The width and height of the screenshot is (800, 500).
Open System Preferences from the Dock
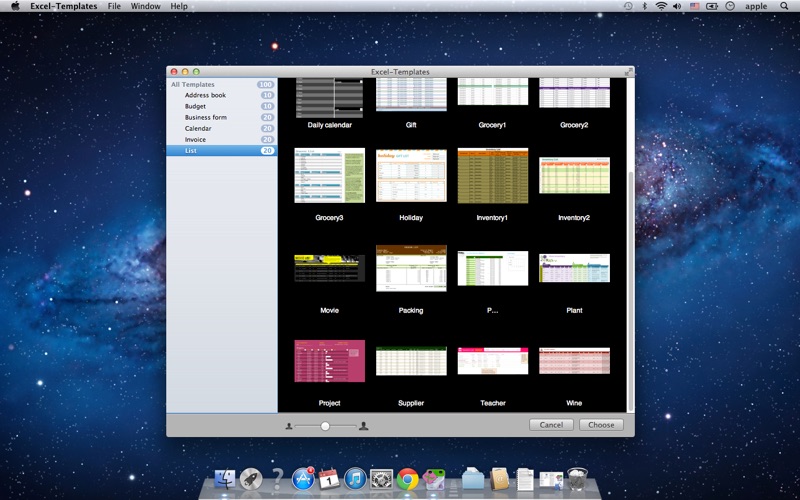382,479
